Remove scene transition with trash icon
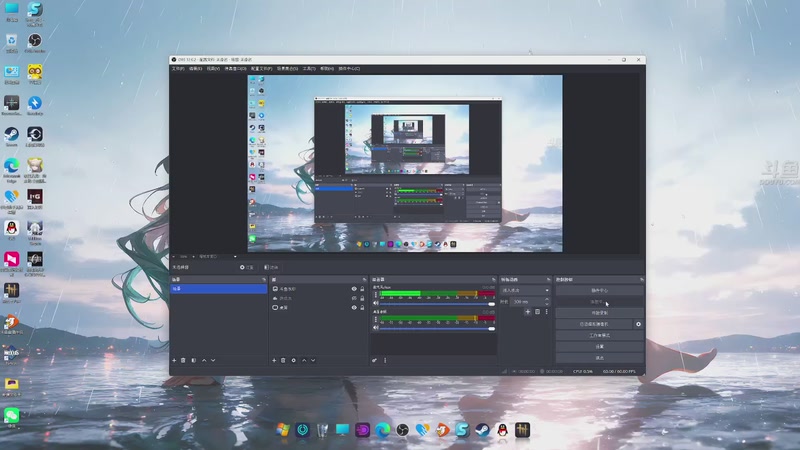Image resolution: width=800 pixels, height=450 pixels. (x=537, y=311)
